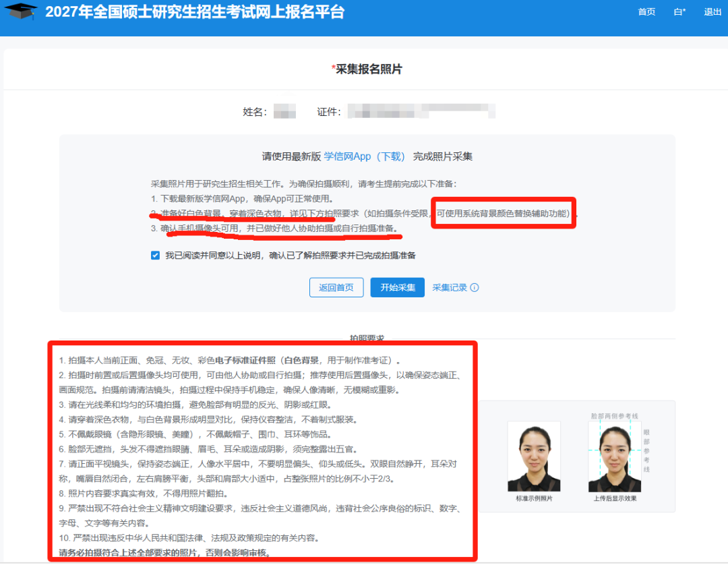The width and height of the screenshot is (728, 565).
Task: Click the platform title 2027年全国硕士研究生招生考试网上报名平台
Action: 195,12
